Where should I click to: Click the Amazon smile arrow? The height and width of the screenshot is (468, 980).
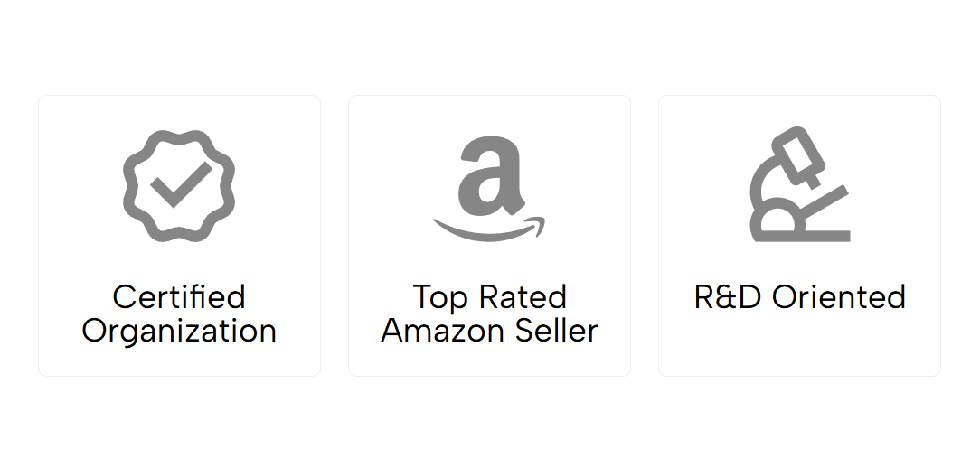pos(488,229)
